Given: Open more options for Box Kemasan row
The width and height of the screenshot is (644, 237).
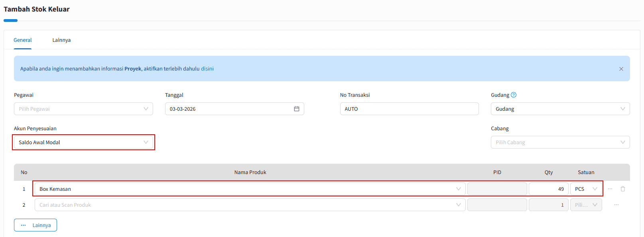Looking at the screenshot, I should click(x=610, y=189).
